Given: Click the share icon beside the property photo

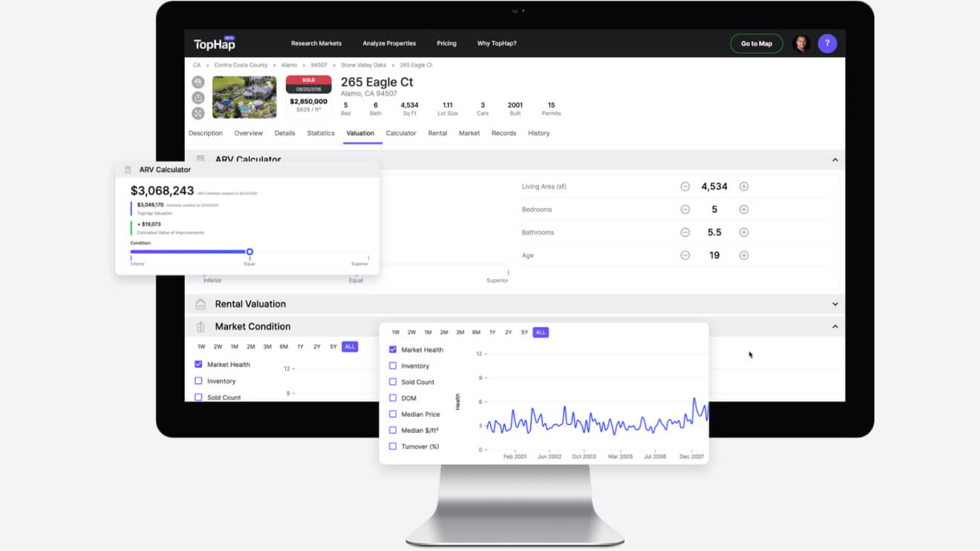Looking at the screenshot, I should point(198,98).
